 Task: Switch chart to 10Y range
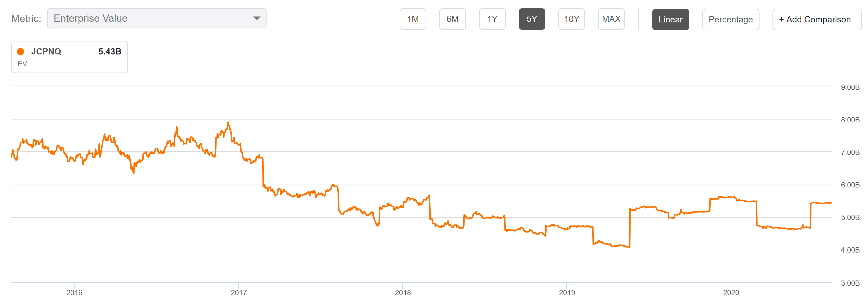pos(571,19)
